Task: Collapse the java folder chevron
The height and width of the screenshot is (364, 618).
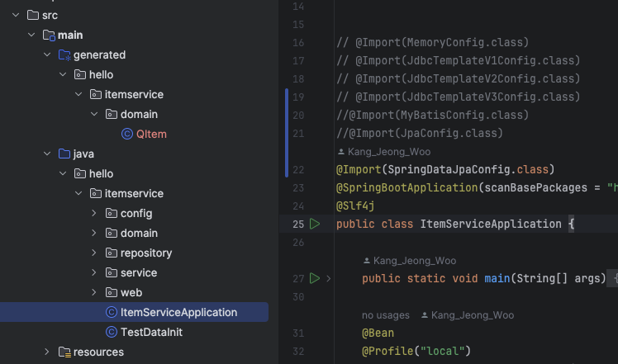Action: click(x=47, y=154)
